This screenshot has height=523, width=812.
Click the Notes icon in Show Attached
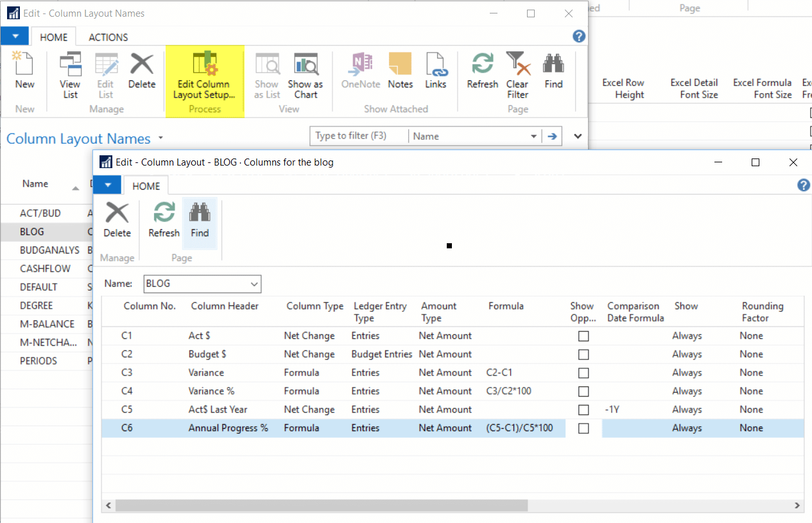(400, 71)
